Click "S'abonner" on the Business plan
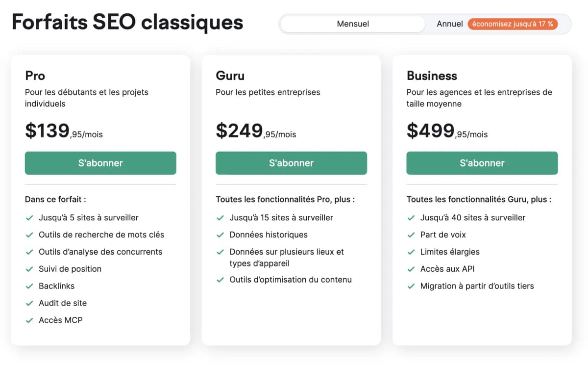The height and width of the screenshot is (365, 588). (482, 163)
